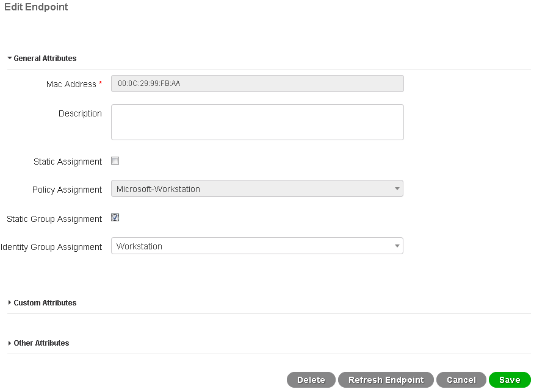Click the Static Group Assignment label text
This screenshot has height=392, width=534.
click(54, 219)
